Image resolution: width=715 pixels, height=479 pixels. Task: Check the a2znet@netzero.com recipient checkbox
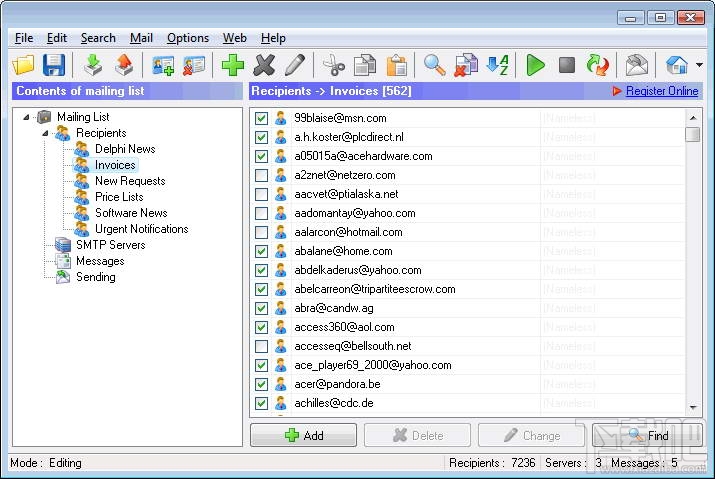click(261, 175)
